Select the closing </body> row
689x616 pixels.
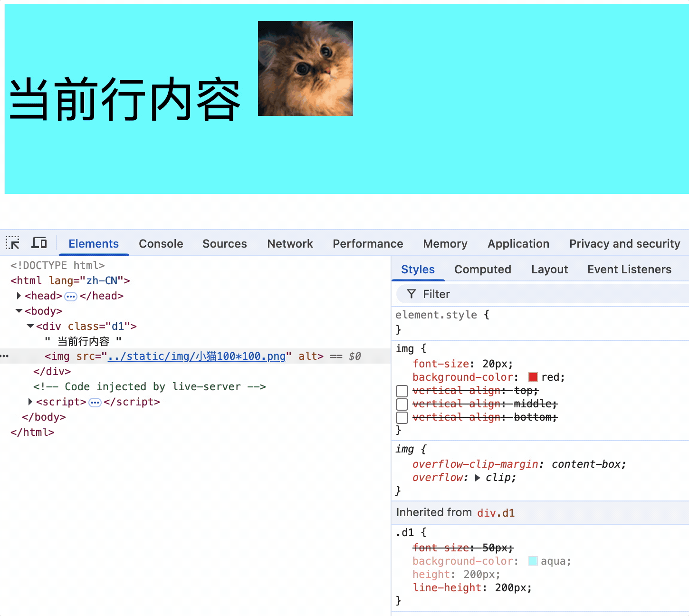coord(44,417)
